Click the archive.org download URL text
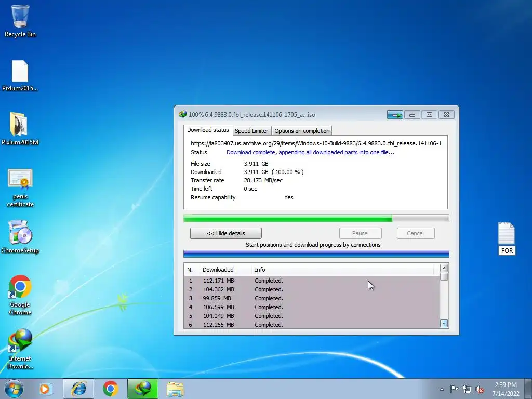 pyautogui.click(x=316, y=143)
